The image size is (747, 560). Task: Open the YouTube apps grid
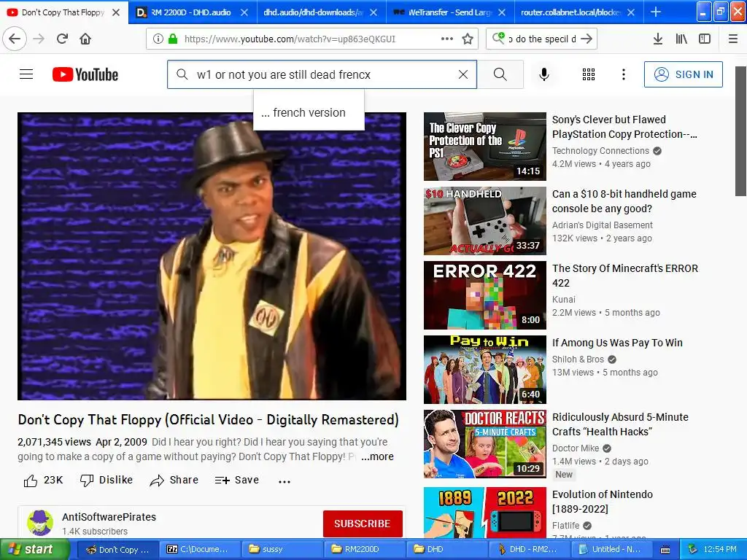tap(589, 74)
